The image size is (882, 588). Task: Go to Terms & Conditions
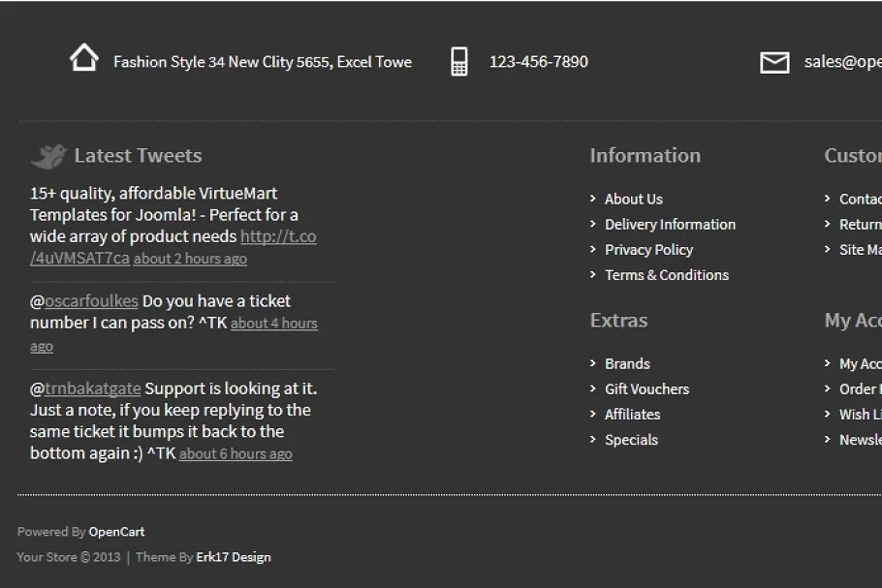tap(667, 274)
